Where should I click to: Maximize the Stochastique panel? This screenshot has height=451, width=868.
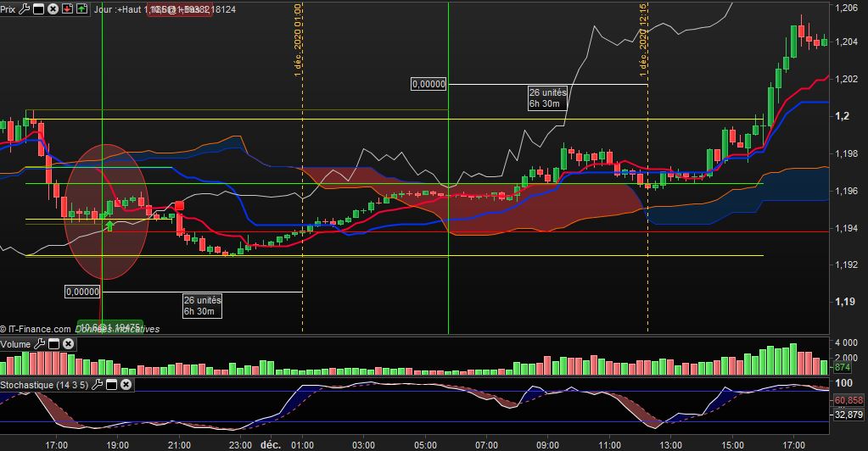pos(110,385)
